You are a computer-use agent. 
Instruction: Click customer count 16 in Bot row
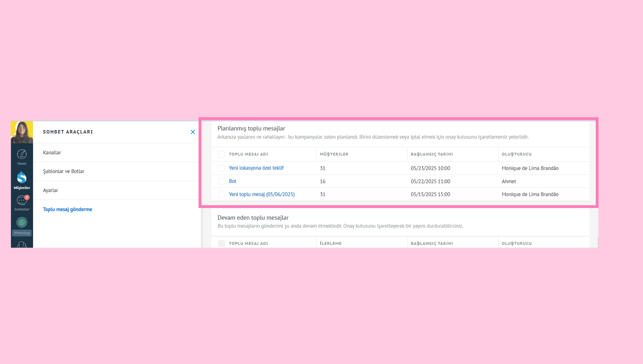click(322, 182)
